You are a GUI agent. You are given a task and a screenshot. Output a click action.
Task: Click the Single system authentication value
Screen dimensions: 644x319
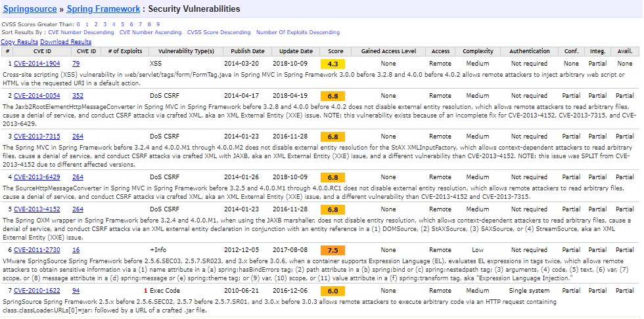tap(530, 290)
